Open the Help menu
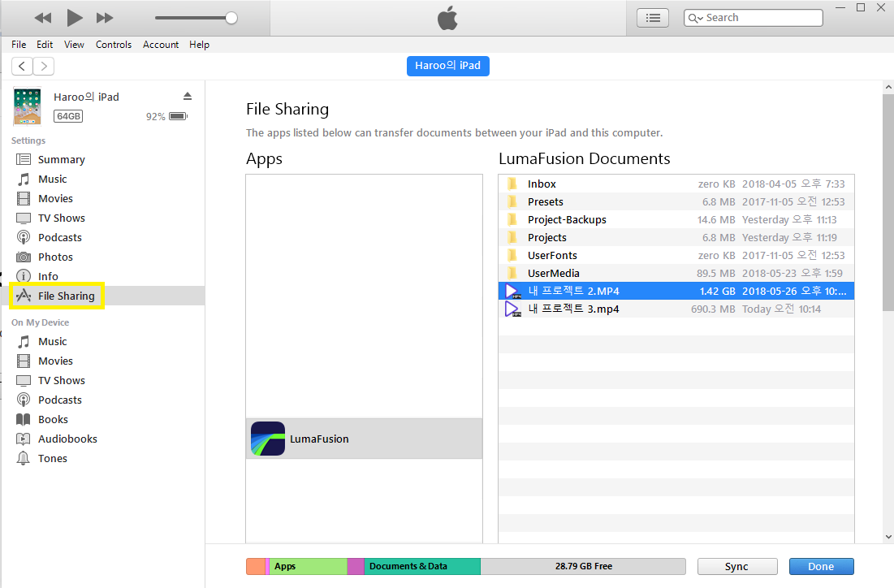Screen dimensions: 894x588 [x=199, y=45]
